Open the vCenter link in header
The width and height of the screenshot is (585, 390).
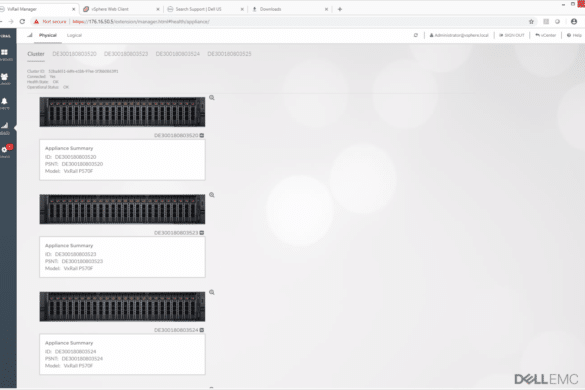click(x=545, y=35)
